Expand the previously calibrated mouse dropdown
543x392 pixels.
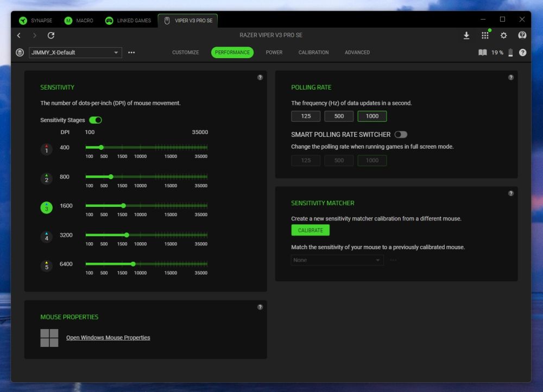click(x=337, y=260)
